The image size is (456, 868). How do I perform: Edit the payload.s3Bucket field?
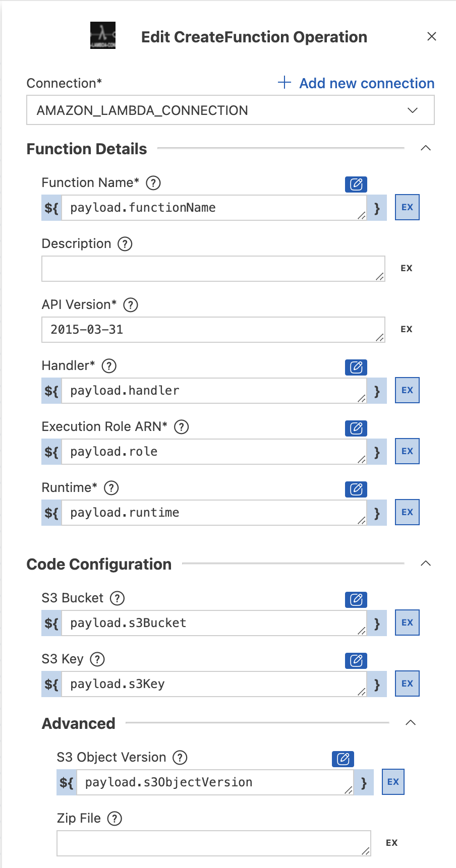pos(214,623)
